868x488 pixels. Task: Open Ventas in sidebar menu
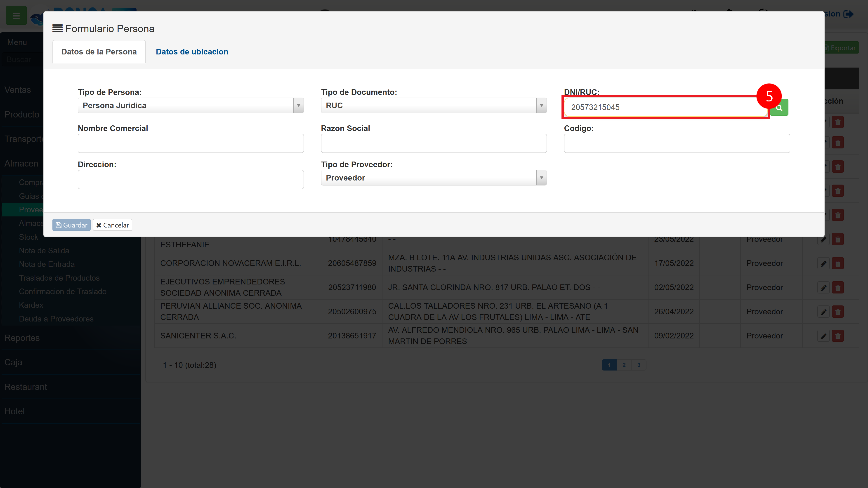tap(18, 90)
